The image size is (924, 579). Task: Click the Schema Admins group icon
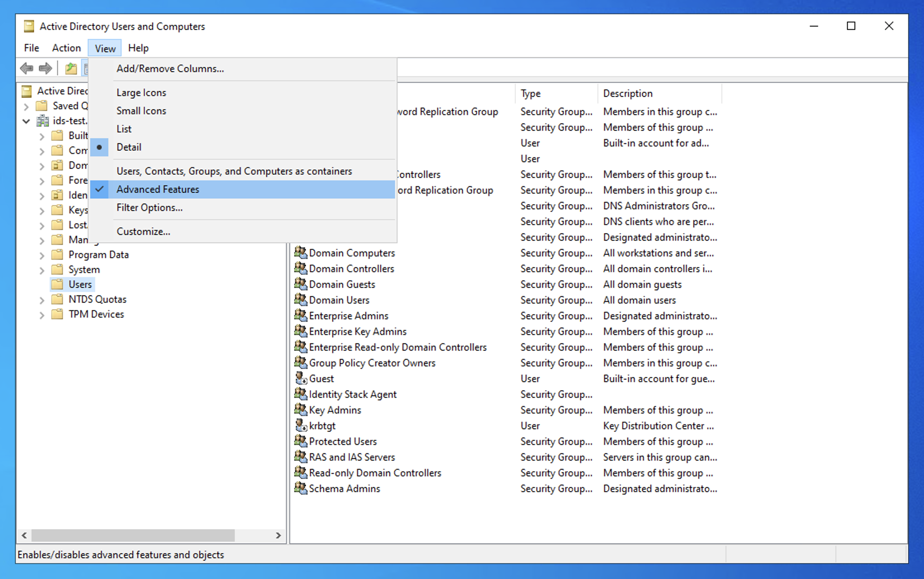click(300, 488)
